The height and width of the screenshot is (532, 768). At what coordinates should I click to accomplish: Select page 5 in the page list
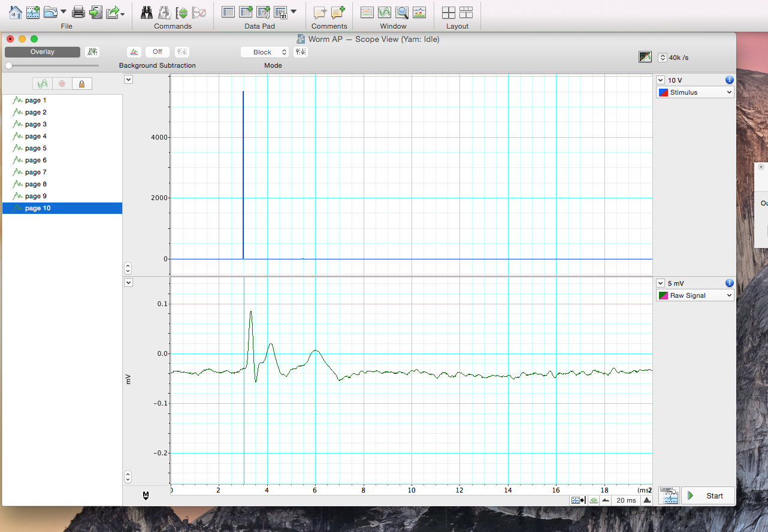point(35,148)
